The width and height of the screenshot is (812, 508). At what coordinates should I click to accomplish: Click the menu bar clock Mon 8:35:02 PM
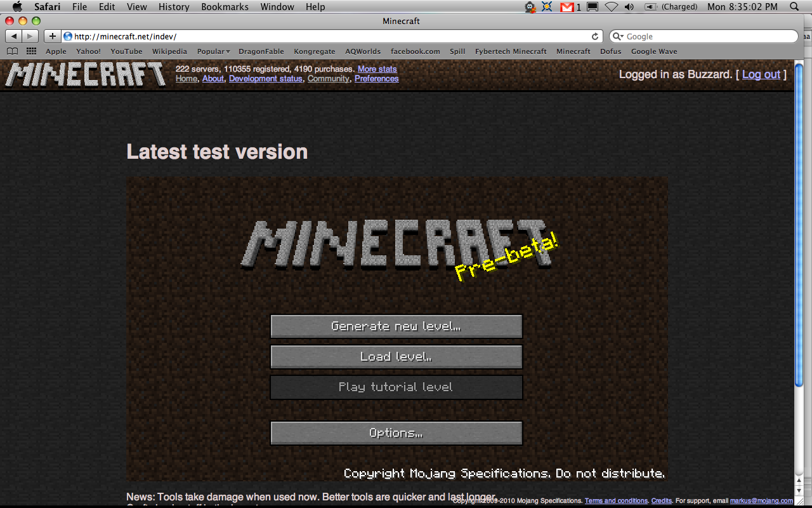coord(742,7)
